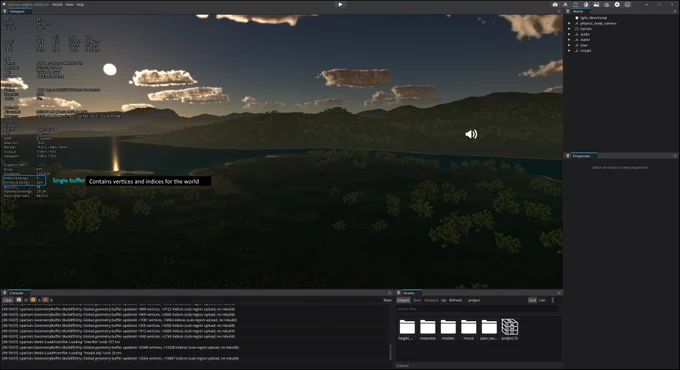Open the World panel dropdown arrow

tap(568, 11)
